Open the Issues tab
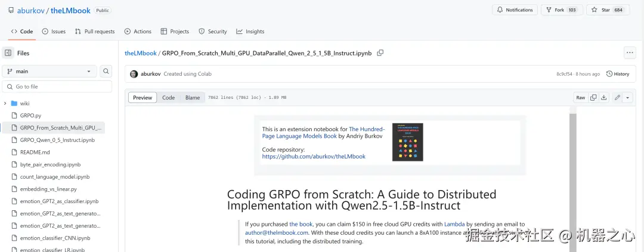Viewport: 644px width, 252px height. pos(54,31)
